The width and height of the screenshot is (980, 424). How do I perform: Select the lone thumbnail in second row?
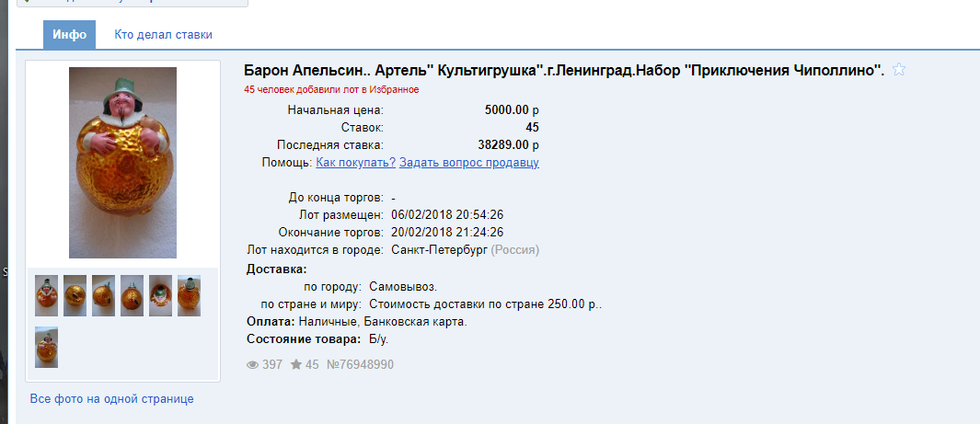46,347
